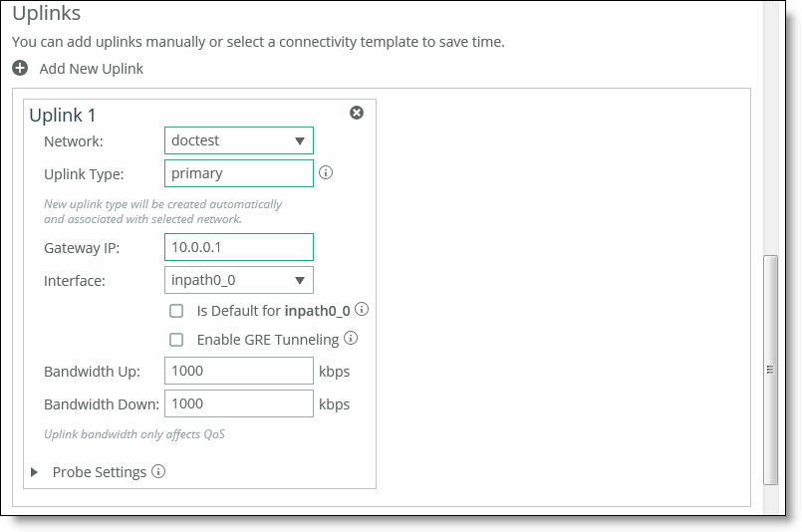Viewport: 802px width, 532px height.
Task: Click the info icon beside Uplink Type
Action: point(326,172)
